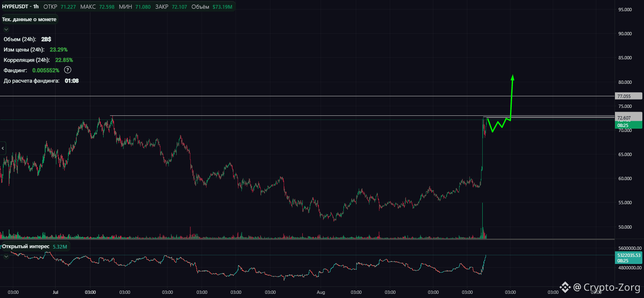Click the 85.000 price axis label

pyautogui.click(x=625, y=58)
